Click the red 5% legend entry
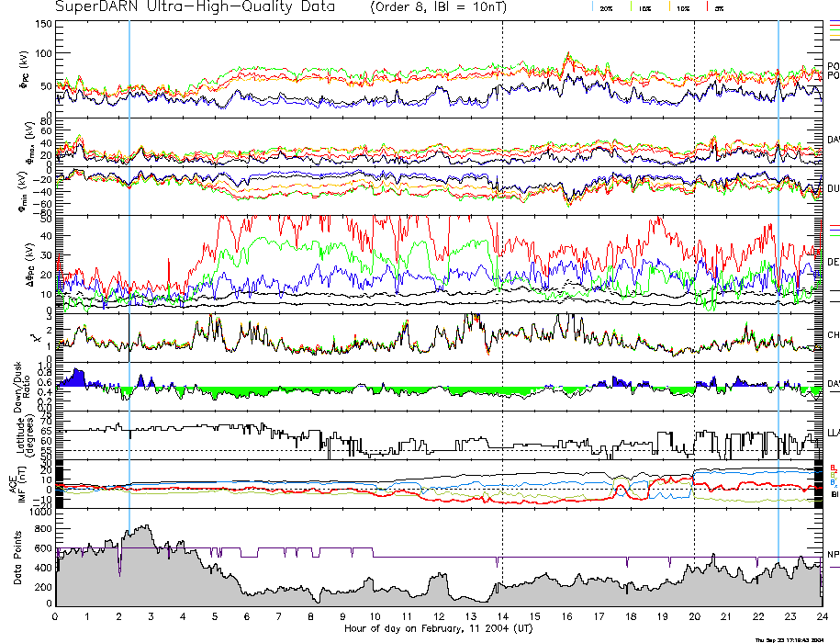The width and height of the screenshot is (840, 643). click(719, 7)
